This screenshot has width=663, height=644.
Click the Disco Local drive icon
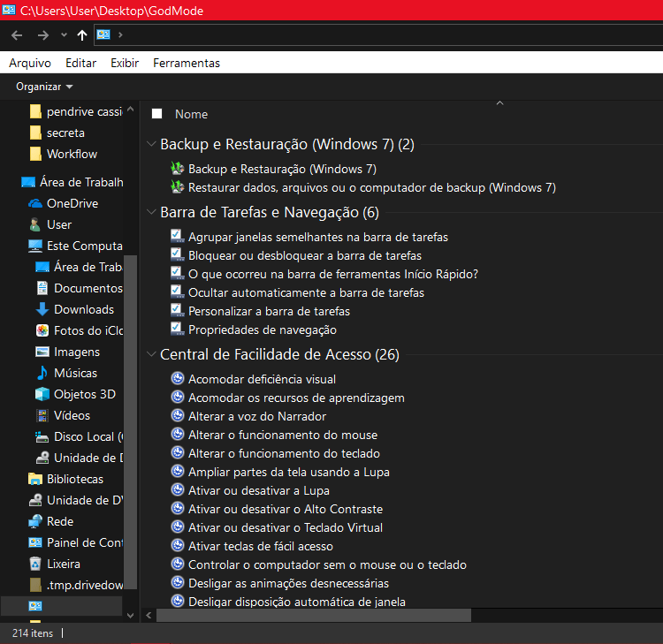[x=42, y=436]
